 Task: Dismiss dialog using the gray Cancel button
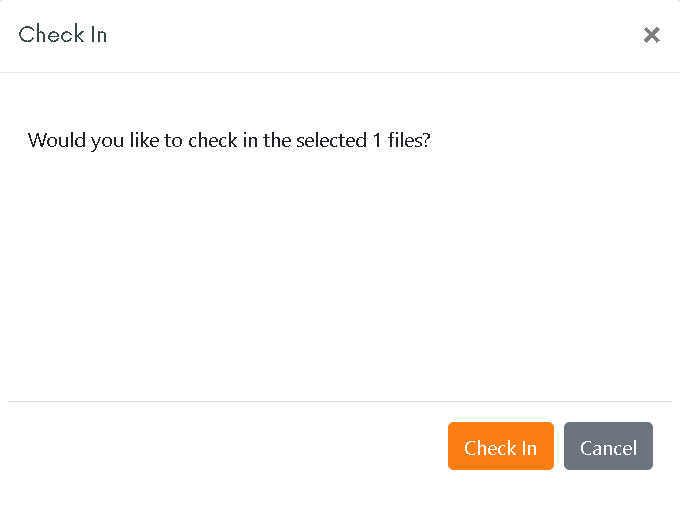(608, 446)
